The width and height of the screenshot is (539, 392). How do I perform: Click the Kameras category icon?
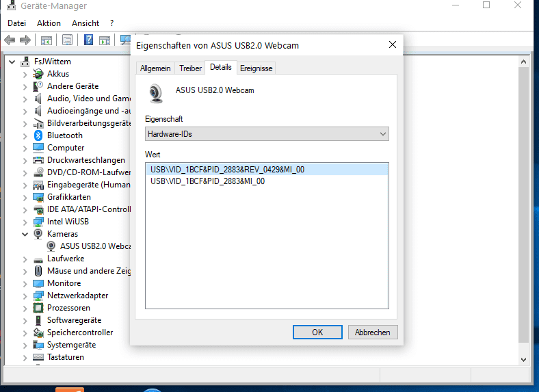[x=38, y=234]
